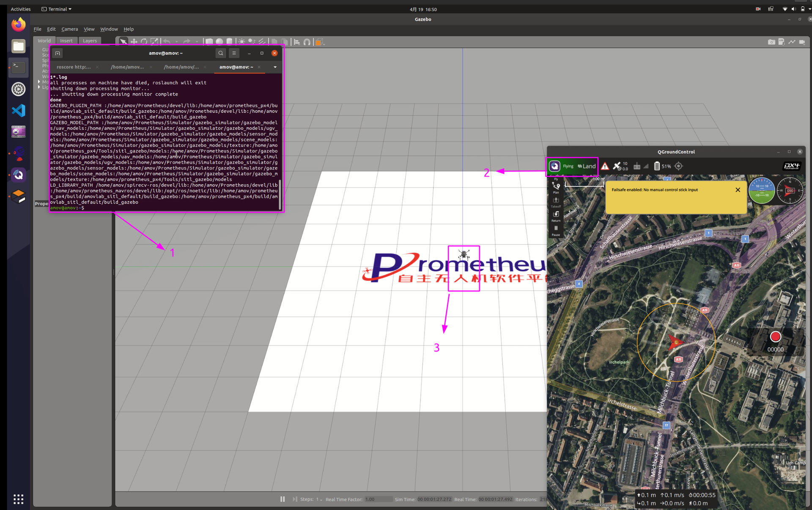Open terminal search button
Image resolution: width=812 pixels, height=510 pixels.
coord(220,53)
